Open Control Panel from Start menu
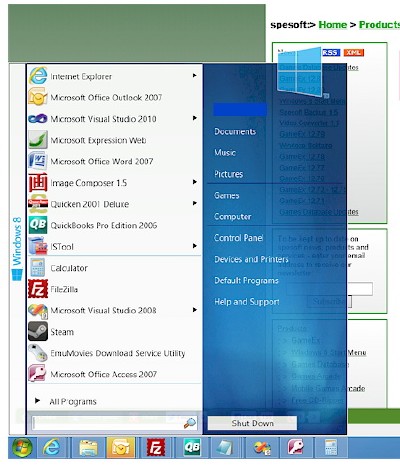This screenshot has height=467, width=400. tap(238, 238)
